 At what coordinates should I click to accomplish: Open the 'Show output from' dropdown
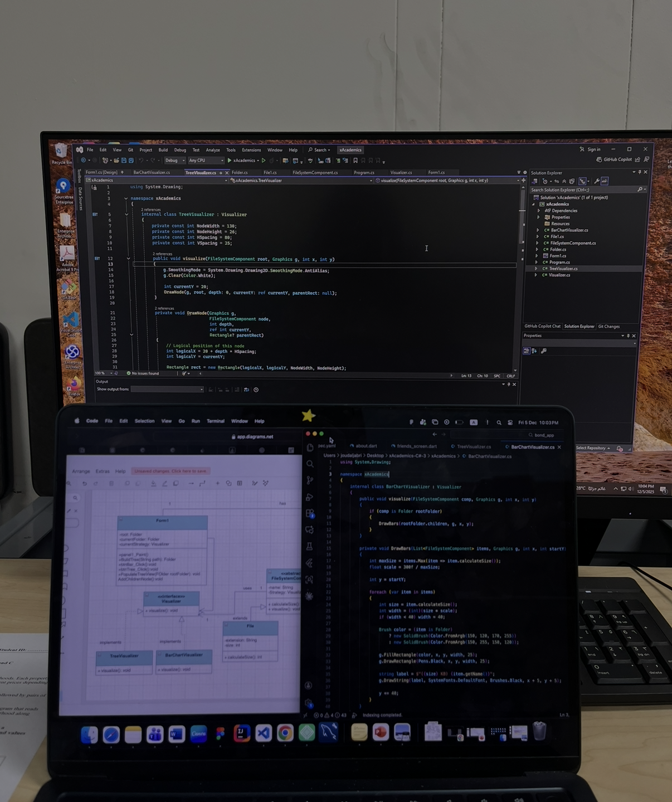[x=167, y=390]
